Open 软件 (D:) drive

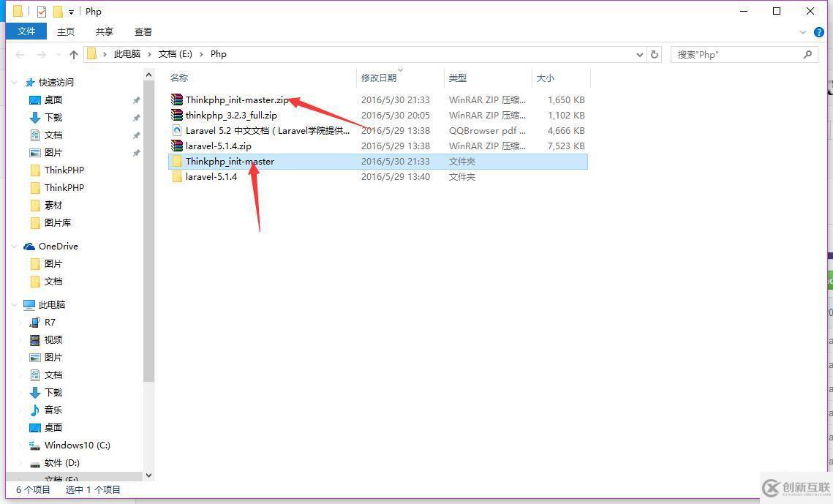point(62,462)
